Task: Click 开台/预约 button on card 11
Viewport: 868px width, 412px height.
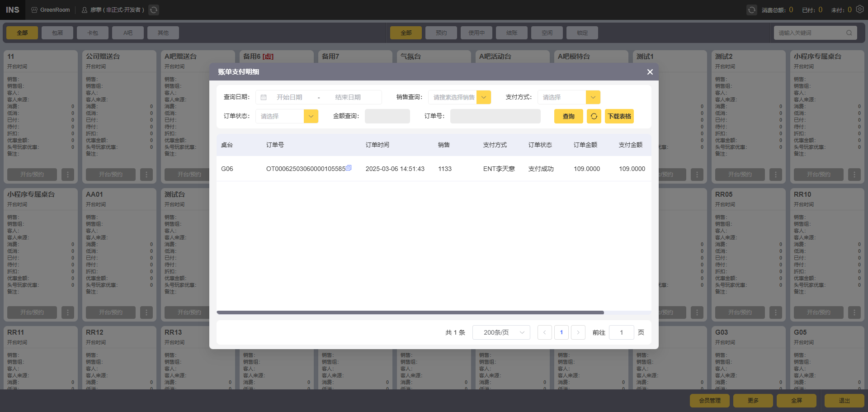Action: (32, 175)
